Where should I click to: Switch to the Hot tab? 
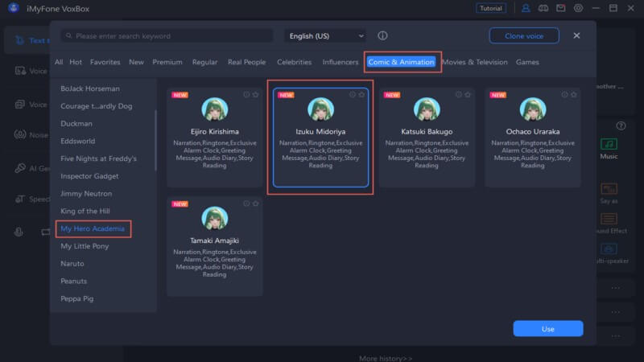(x=76, y=62)
